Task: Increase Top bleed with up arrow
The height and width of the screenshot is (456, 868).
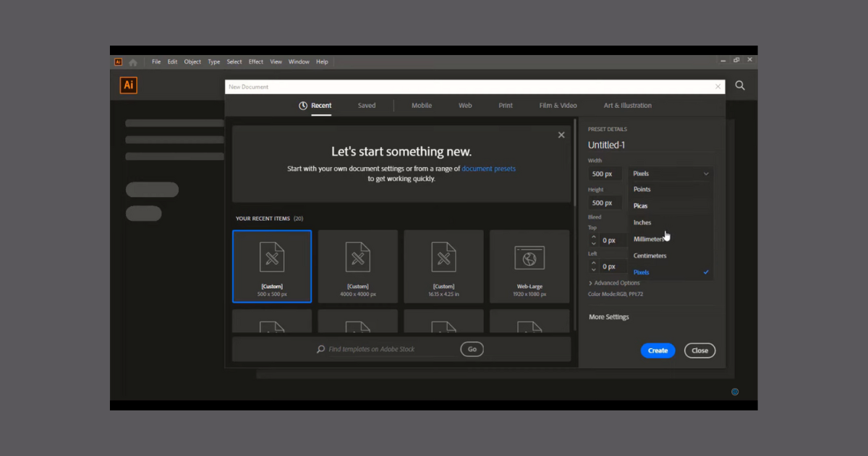Action: tap(594, 237)
